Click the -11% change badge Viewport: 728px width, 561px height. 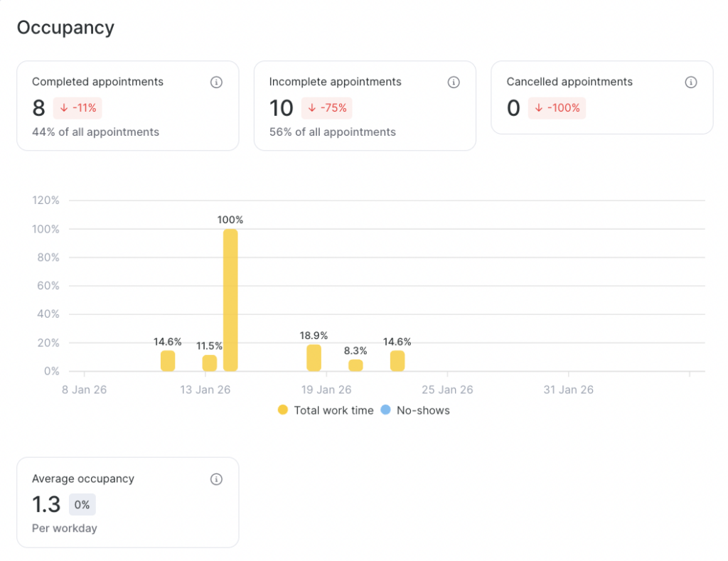78,108
